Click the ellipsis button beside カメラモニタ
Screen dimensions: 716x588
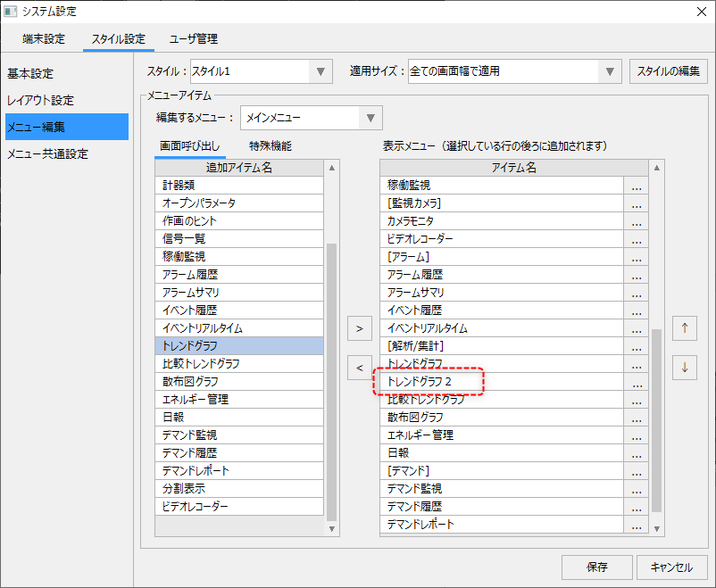point(636,221)
